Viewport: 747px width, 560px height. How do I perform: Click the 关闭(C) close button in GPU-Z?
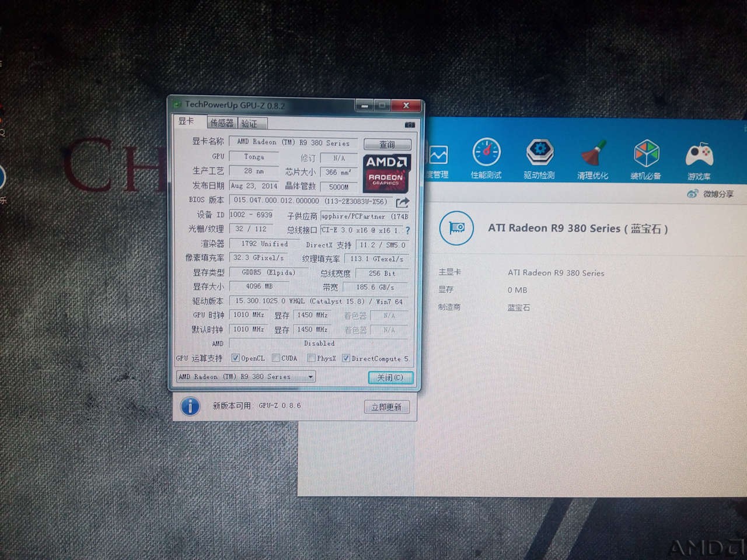[390, 377]
